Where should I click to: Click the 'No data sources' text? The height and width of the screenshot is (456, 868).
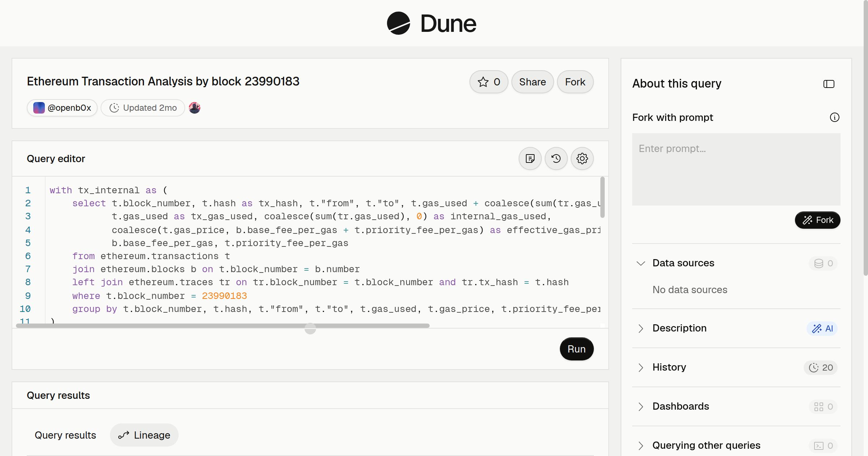pos(690,290)
